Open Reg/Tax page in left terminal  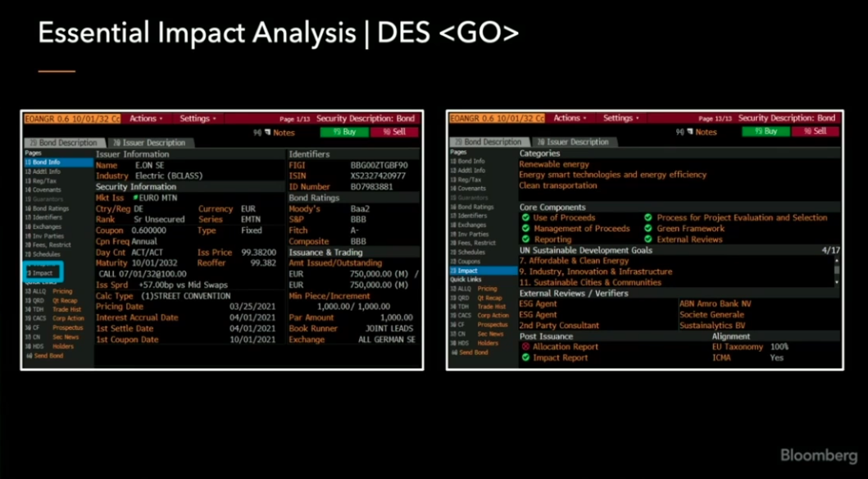(41, 181)
